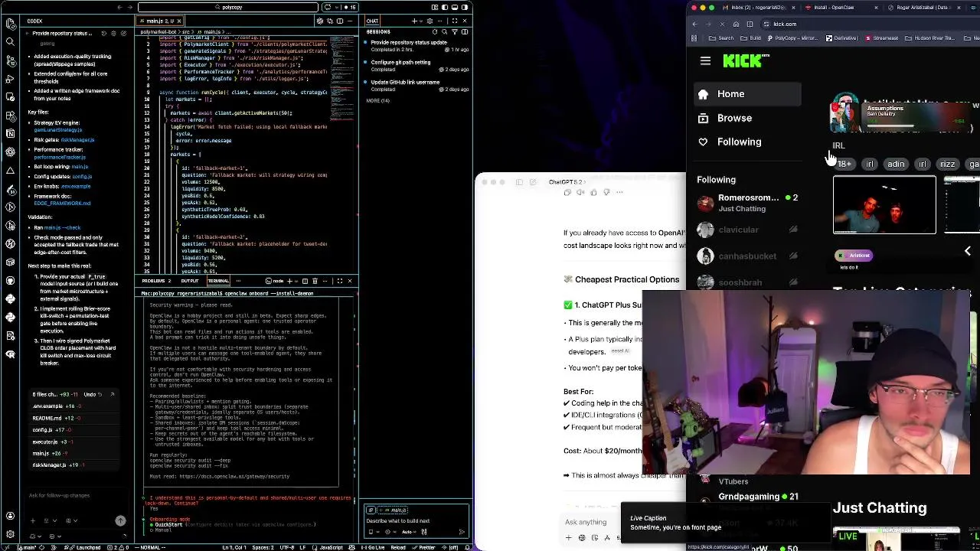Open the new terminal profile dropdown arrow
Viewport: 980px width, 551px height.
[295, 281]
